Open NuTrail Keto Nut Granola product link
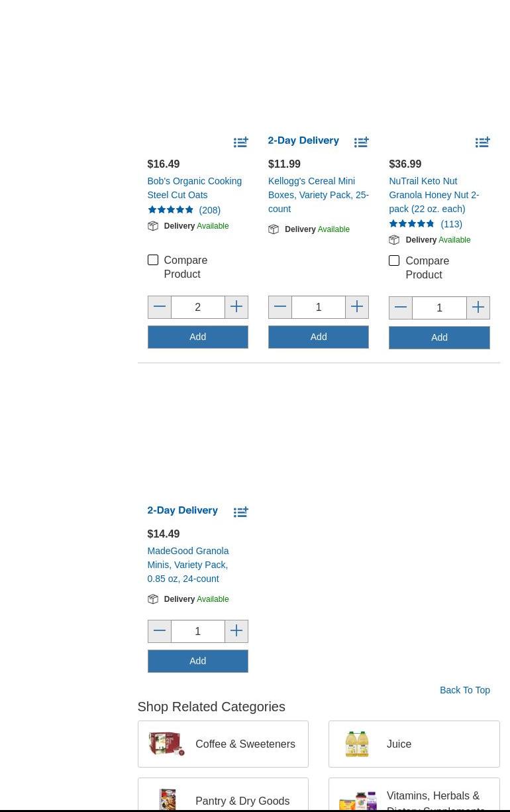The height and width of the screenshot is (812, 510). pos(434,195)
